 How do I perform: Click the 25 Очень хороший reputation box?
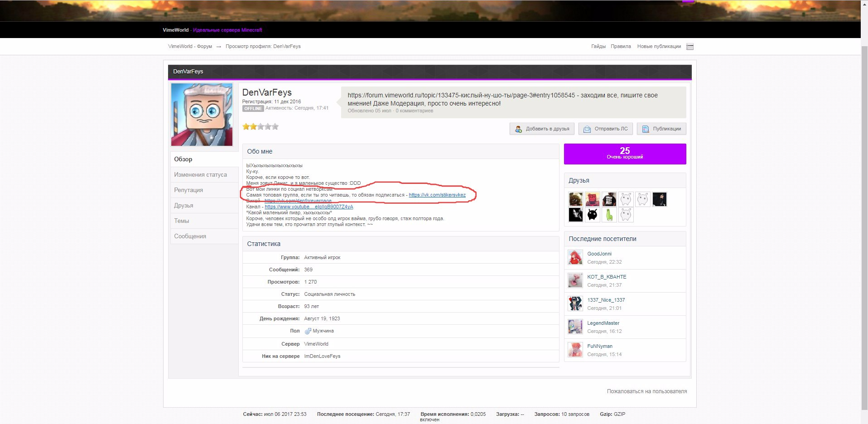[x=625, y=154]
